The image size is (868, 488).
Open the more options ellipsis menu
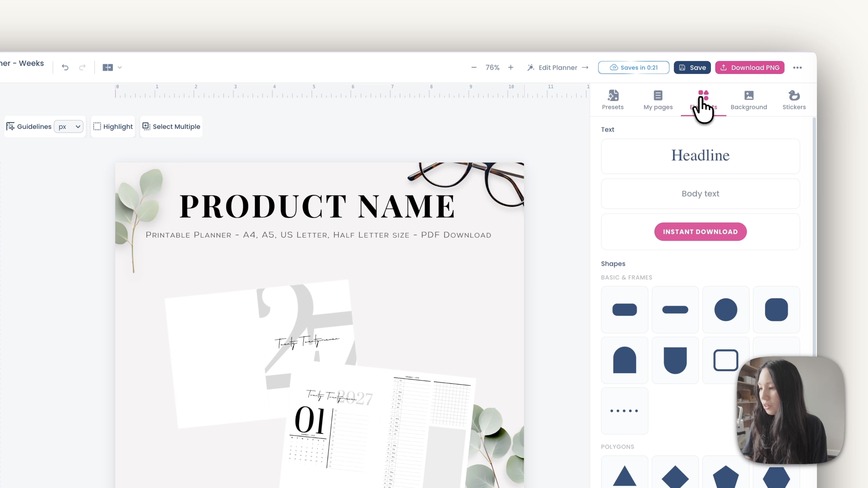797,67
